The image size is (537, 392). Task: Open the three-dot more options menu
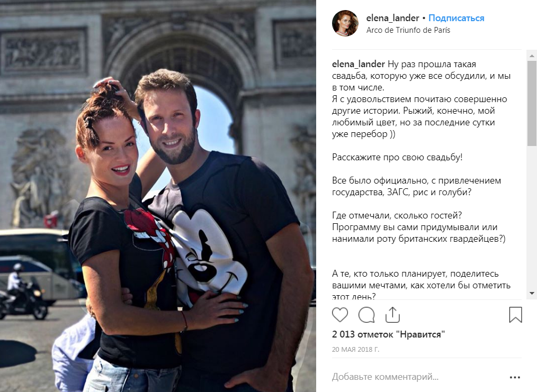pyautogui.click(x=515, y=377)
